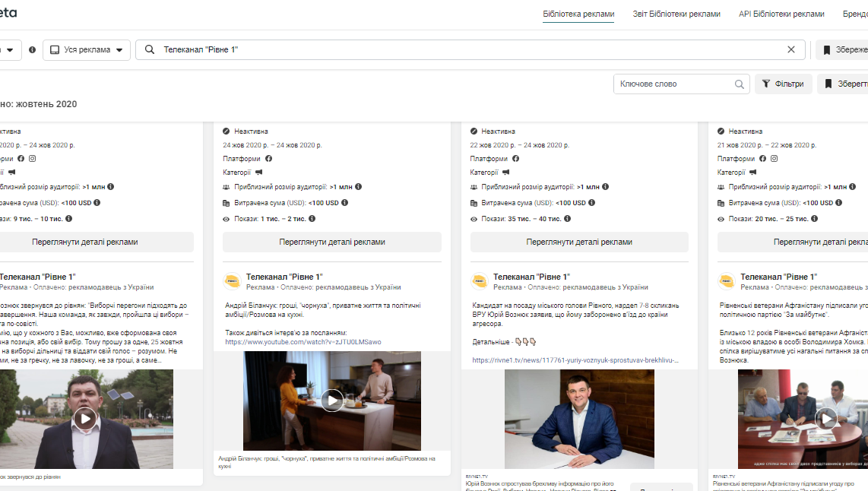Switch to Звіт Бібліотеки реклами tab
The image size is (868, 491).
pos(676,14)
